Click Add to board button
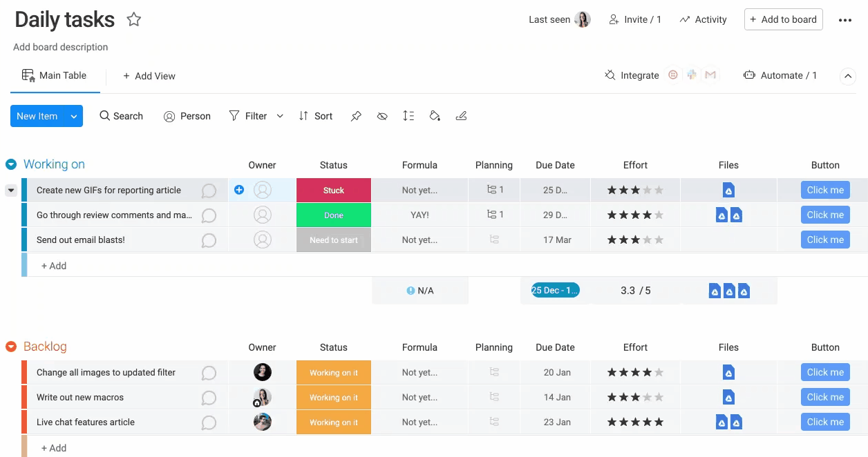Image resolution: width=868 pixels, height=457 pixels. click(783, 19)
